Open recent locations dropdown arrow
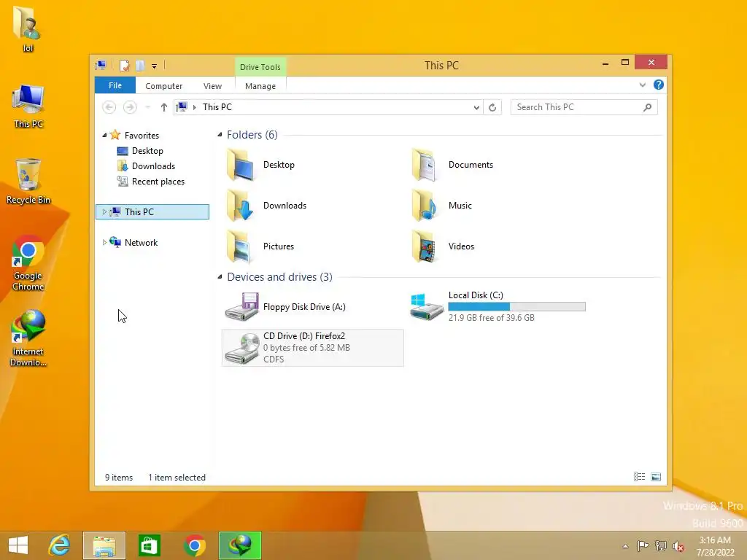Image resolution: width=747 pixels, height=560 pixels. coord(147,107)
